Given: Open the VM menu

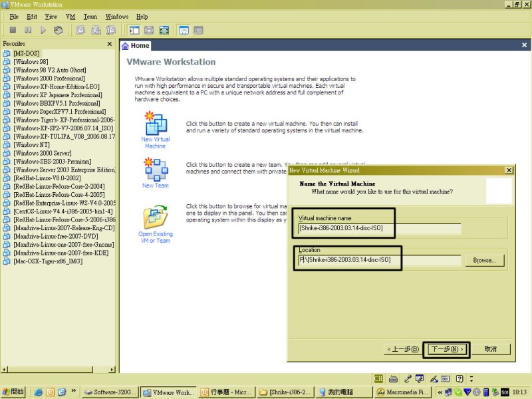Looking at the screenshot, I should pos(70,17).
